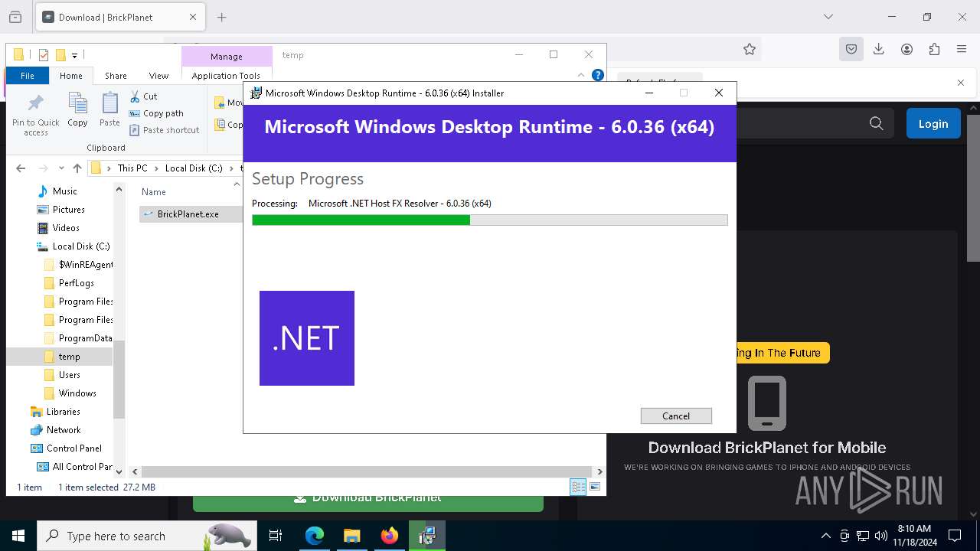Open the File tab in File Explorer
Image resolution: width=980 pixels, height=551 pixels.
click(28, 76)
